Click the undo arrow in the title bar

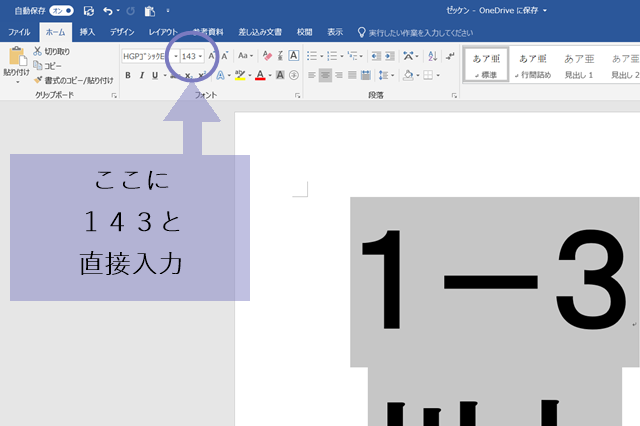(x=108, y=11)
